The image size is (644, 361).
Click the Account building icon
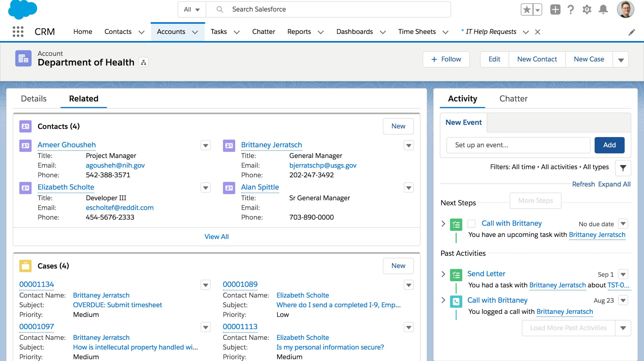tap(23, 58)
